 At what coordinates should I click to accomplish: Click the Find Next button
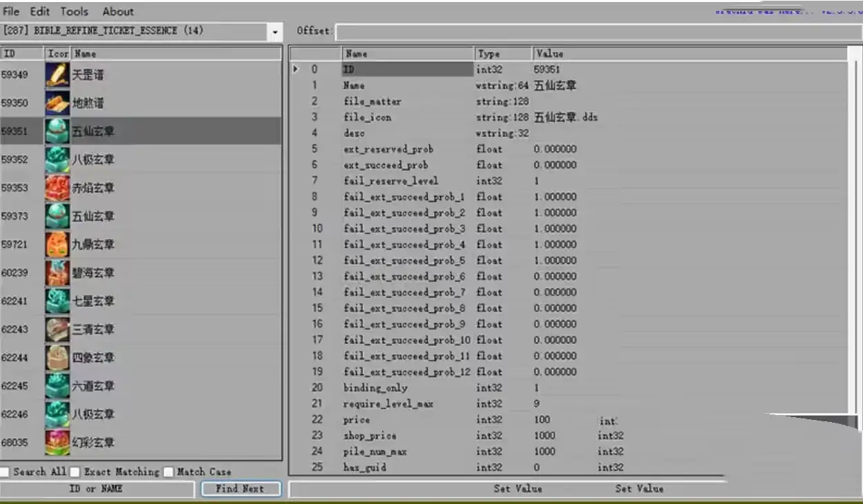(241, 488)
